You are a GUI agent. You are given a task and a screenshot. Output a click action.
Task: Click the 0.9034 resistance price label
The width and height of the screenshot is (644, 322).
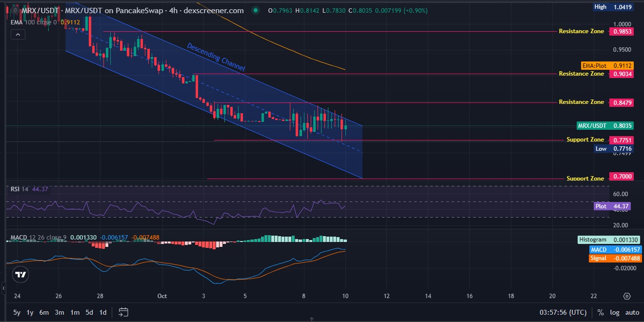tap(622, 74)
